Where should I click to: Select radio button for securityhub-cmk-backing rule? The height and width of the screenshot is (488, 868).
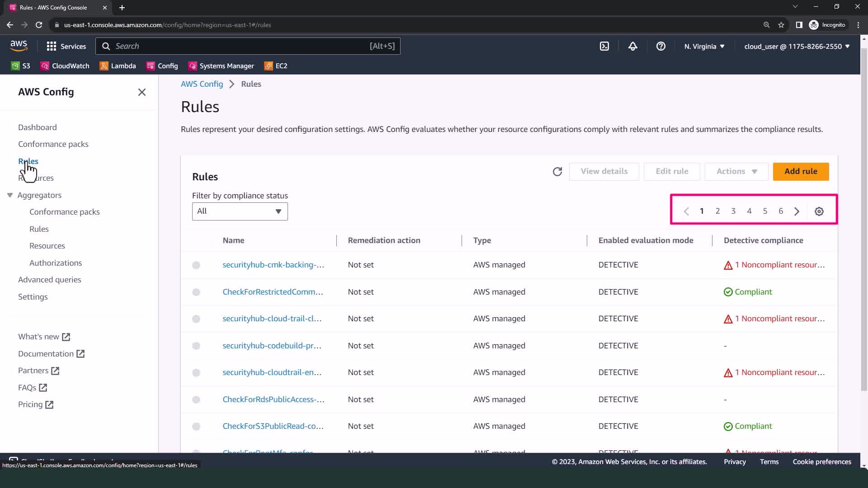click(x=196, y=265)
